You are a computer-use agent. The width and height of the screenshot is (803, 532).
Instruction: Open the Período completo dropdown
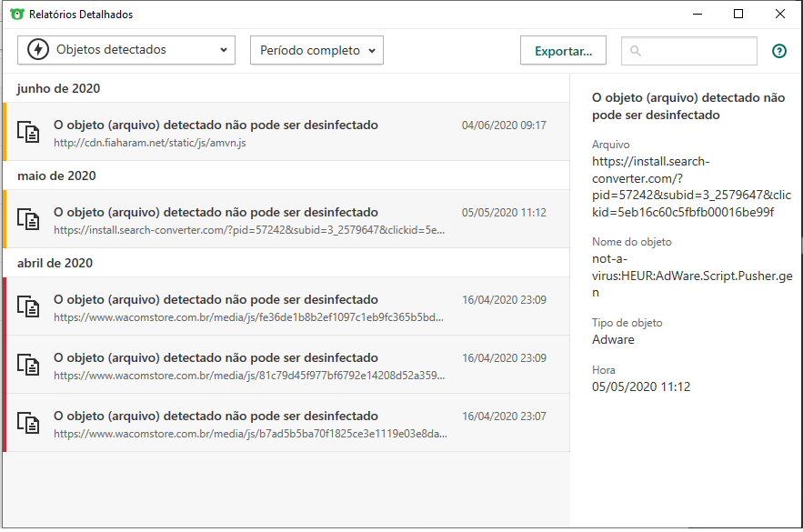tap(316, 51)
